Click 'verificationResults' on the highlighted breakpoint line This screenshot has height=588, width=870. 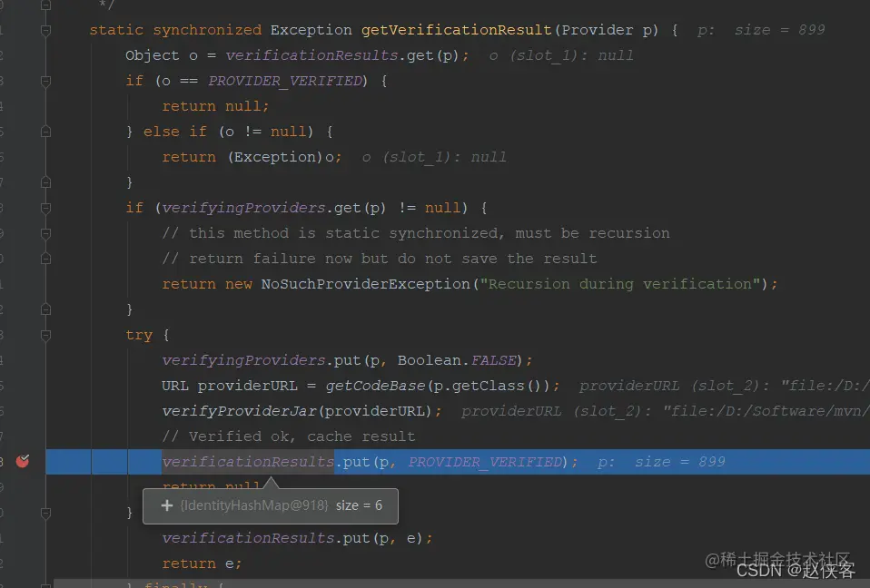pyautogui.click(x=248, y=462)
